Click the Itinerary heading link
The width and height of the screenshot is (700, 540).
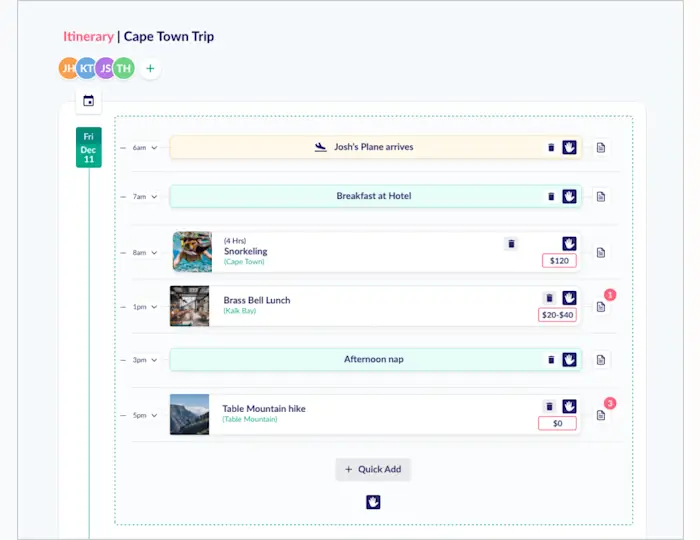pos(88,37)
